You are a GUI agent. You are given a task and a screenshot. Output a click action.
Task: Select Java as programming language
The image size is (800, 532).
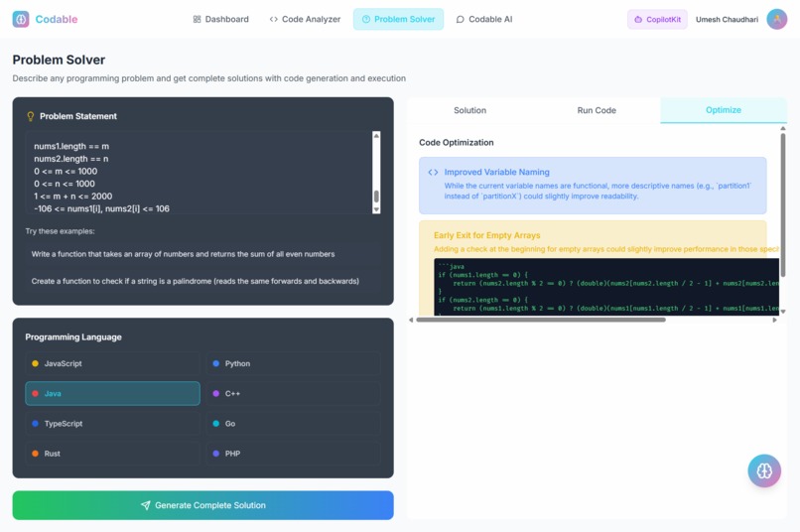coord(113,393)
